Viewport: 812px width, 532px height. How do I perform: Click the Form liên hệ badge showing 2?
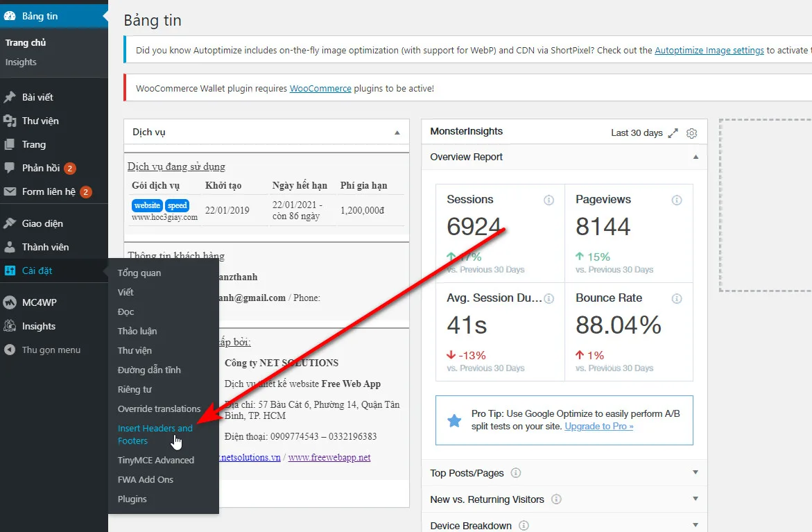[x=86, y=192]
